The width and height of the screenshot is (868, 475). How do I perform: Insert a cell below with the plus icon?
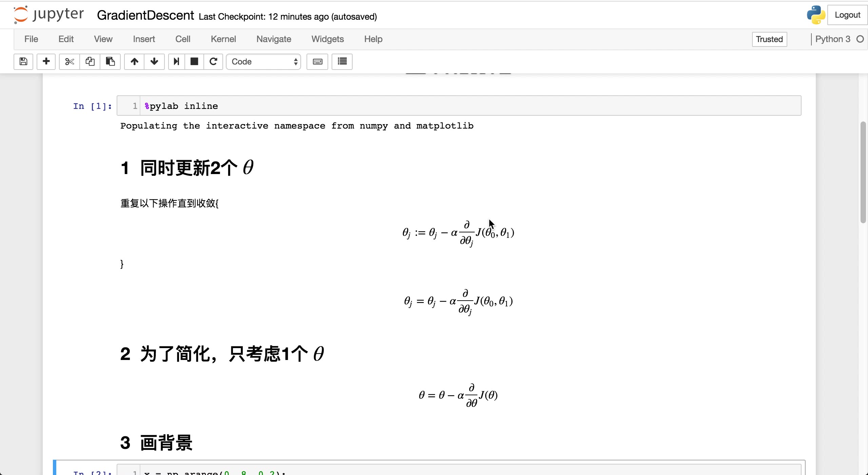pyautogui.click(x=46, y=61)
